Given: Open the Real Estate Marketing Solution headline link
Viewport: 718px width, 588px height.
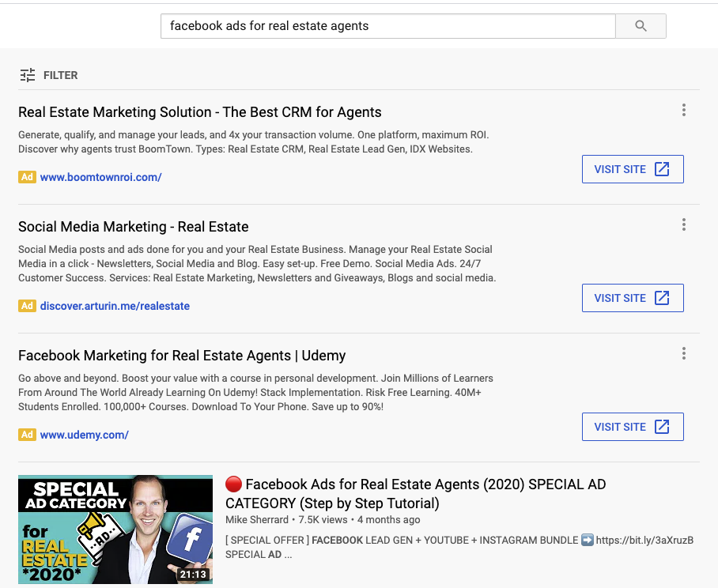Looking at the screenshot, I should tap(200, 112).
